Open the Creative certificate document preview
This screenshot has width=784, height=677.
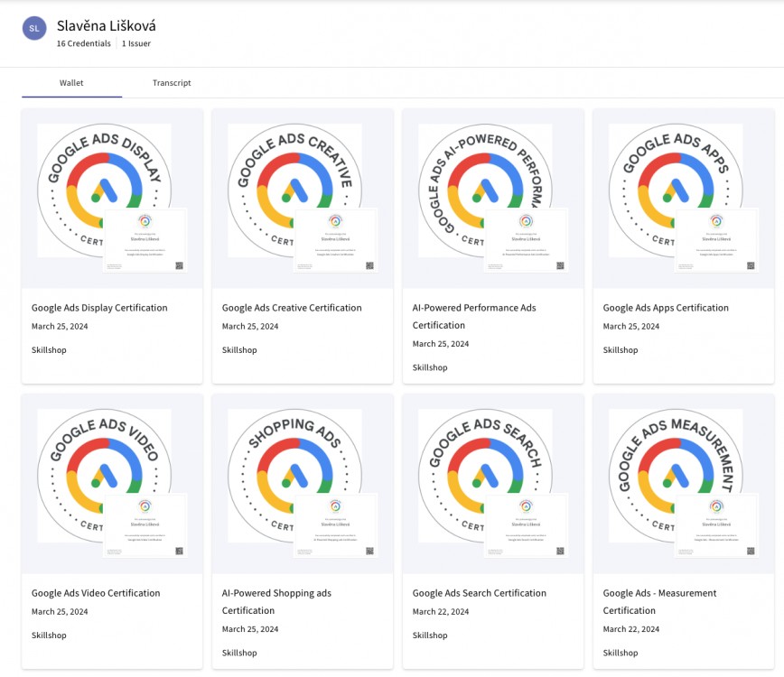335,240
